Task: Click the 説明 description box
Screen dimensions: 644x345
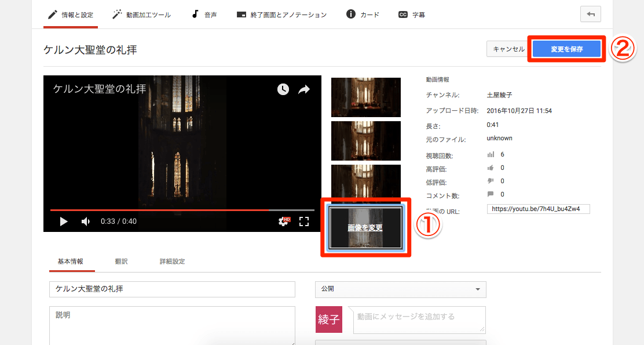Action: pyautogui.click(x=172, y=325)
